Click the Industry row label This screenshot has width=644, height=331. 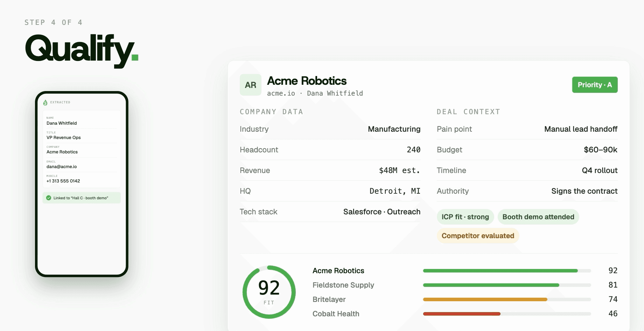point(254,129)
